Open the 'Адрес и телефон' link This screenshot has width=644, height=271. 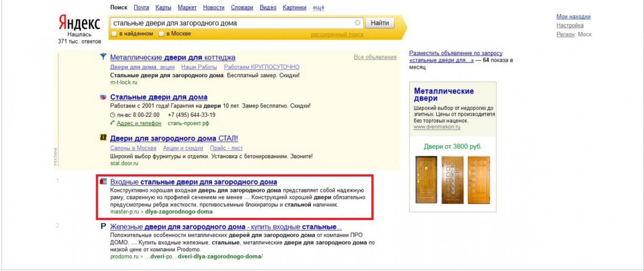tap(139, 123)
